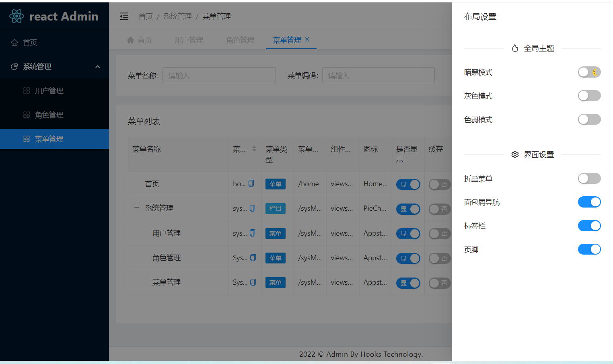
Task: Toggle the 缓存 switch for 角色管理 row
Action: coord(440,258)
